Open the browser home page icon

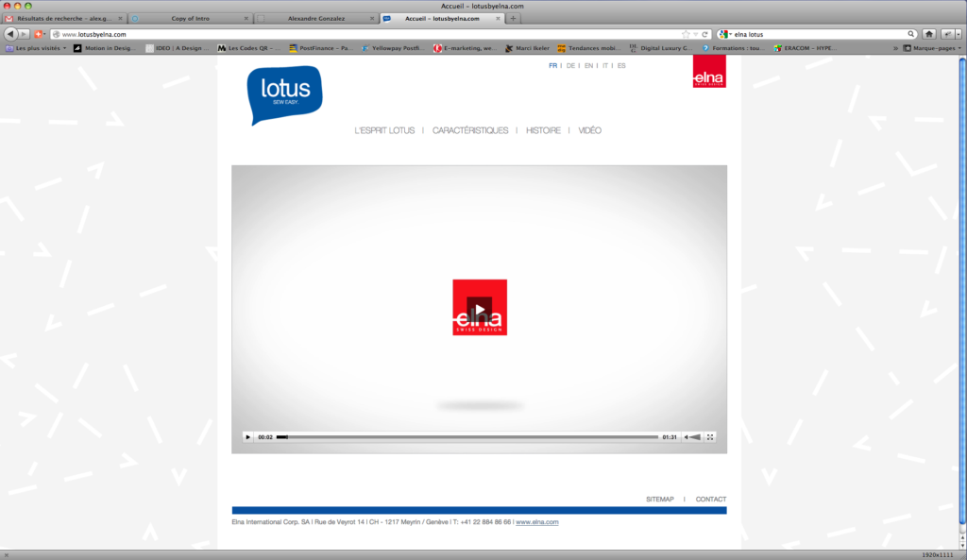pos(929,34)
